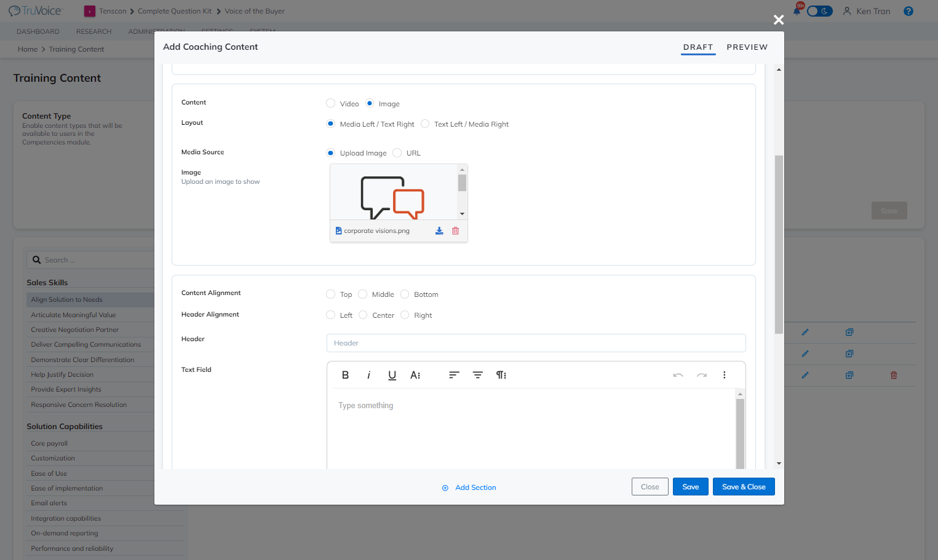
Task: Set content alignment to Bottom
Action: [405, 294]
